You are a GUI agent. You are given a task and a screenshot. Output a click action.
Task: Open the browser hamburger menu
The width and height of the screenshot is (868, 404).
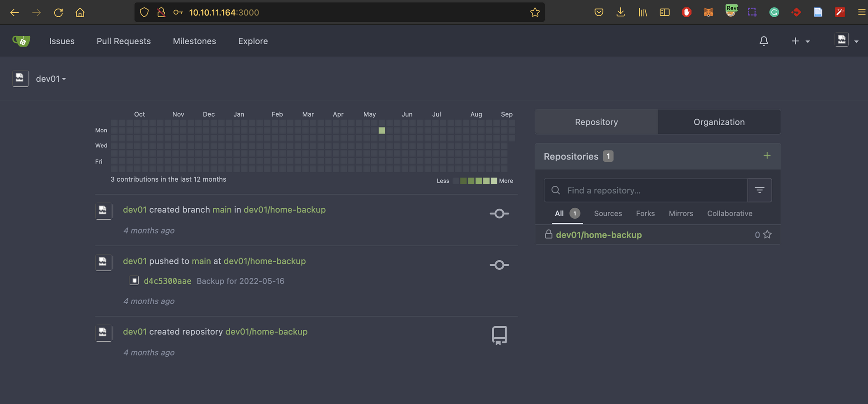click(862, 12)
